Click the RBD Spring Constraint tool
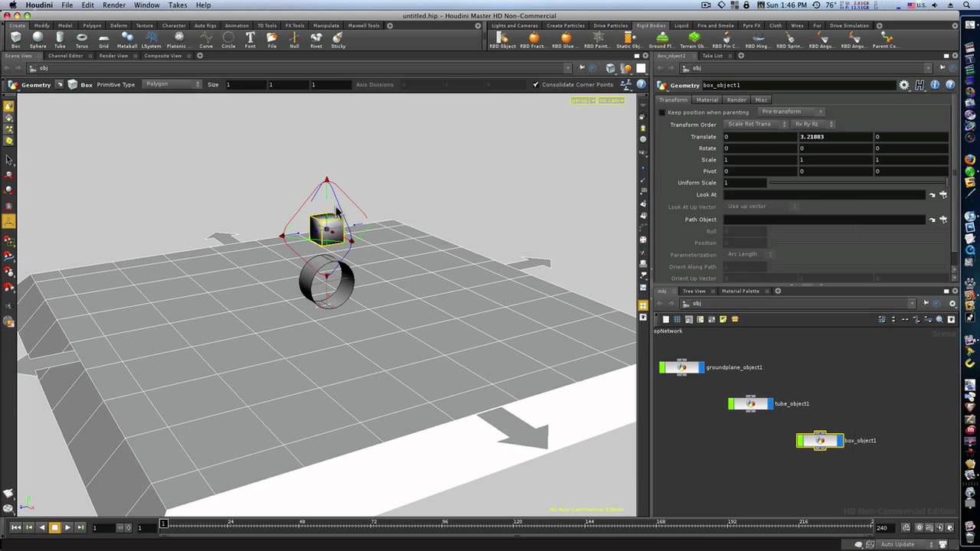Screen dimensions: 980x551 [789, 40]
